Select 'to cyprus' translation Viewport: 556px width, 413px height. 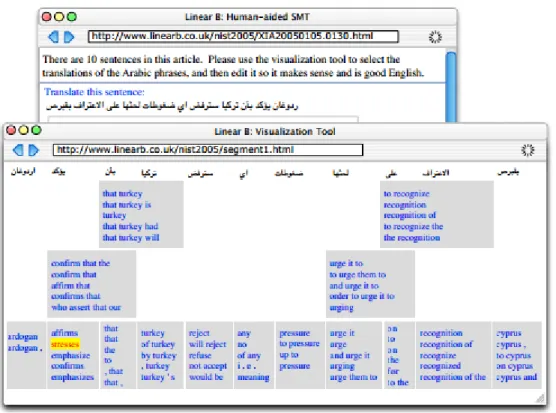pos(513,355)
